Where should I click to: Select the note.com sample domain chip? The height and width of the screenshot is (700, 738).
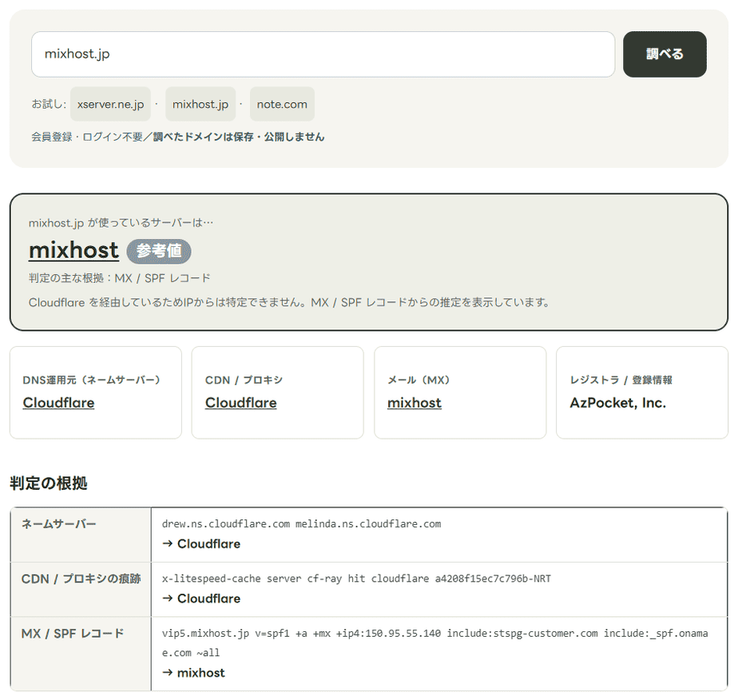pos(282,104)
